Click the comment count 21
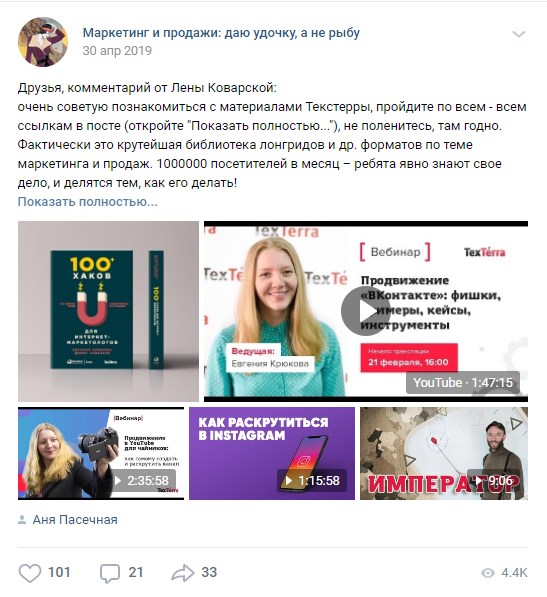Image resolution: width=547 pixels, height=597 pixels. pyautogui.click(x=136, y=572)
